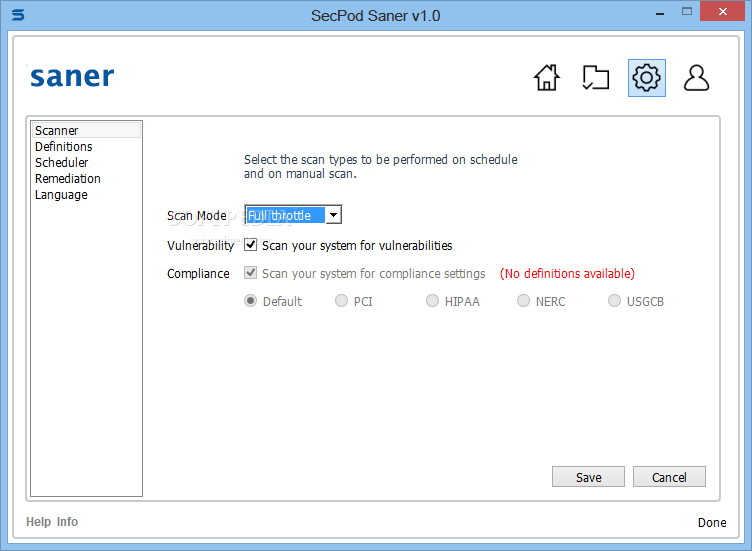Open the Definitions settings section
The image size is (752, 551).
tap(64, 147)
